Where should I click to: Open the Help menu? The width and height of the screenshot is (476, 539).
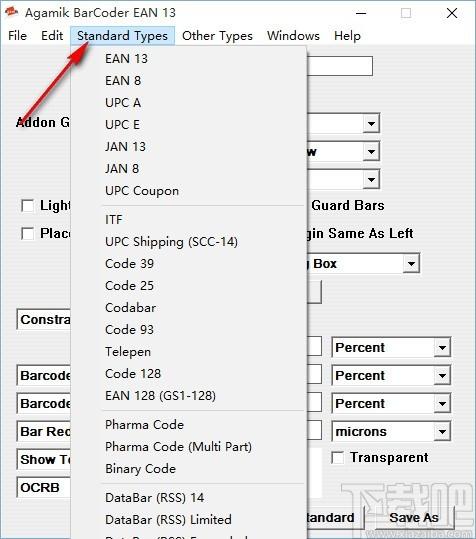point(347,36)
